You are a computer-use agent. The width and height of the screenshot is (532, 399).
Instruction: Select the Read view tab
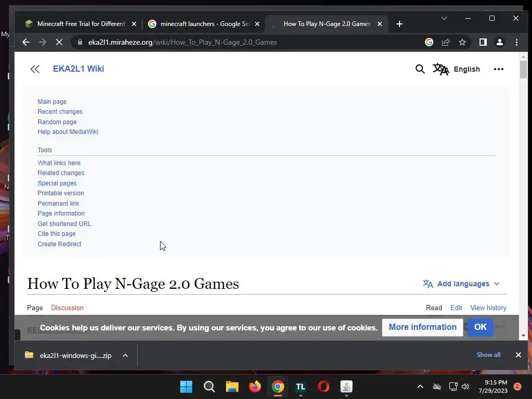[434, 308]
